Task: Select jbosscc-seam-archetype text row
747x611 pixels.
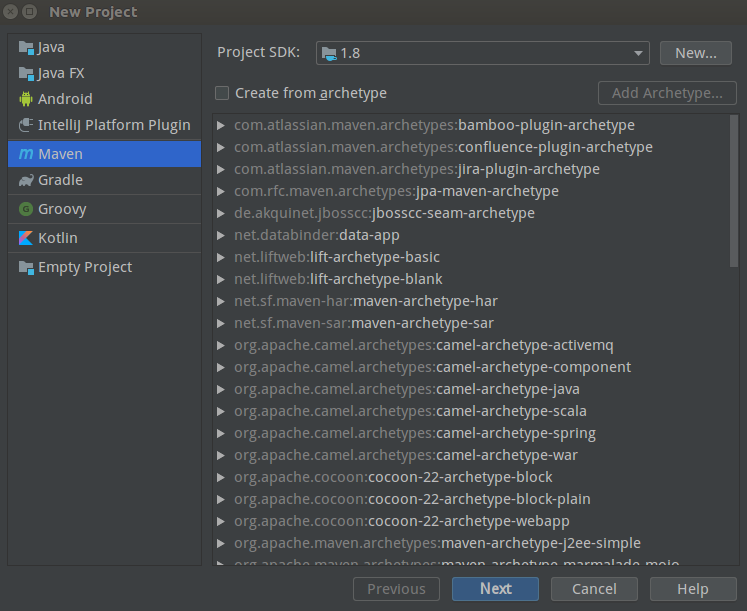Action: coord(384,213)
